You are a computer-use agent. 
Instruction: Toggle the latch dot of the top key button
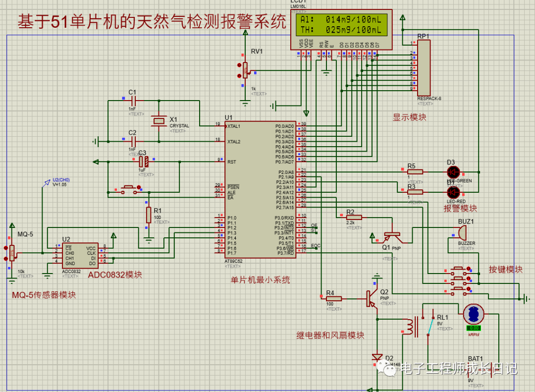(x=469, y=269)
